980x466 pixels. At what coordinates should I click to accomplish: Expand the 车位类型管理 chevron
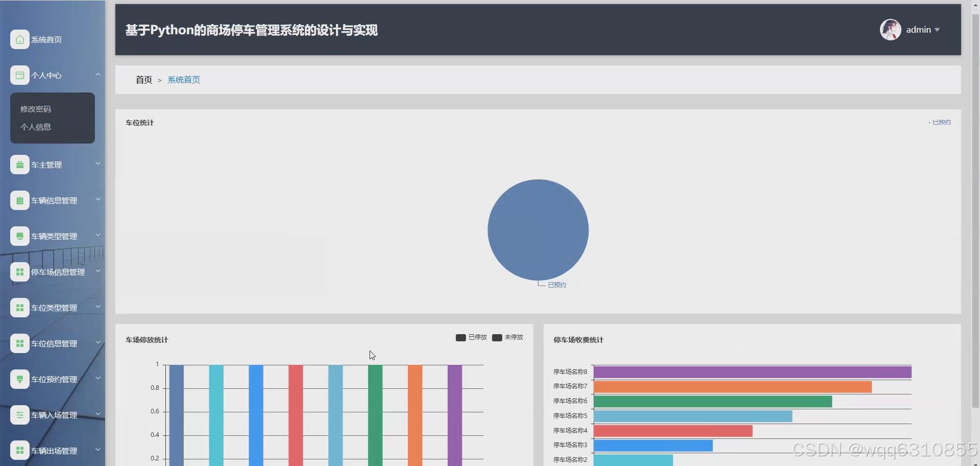98,307
